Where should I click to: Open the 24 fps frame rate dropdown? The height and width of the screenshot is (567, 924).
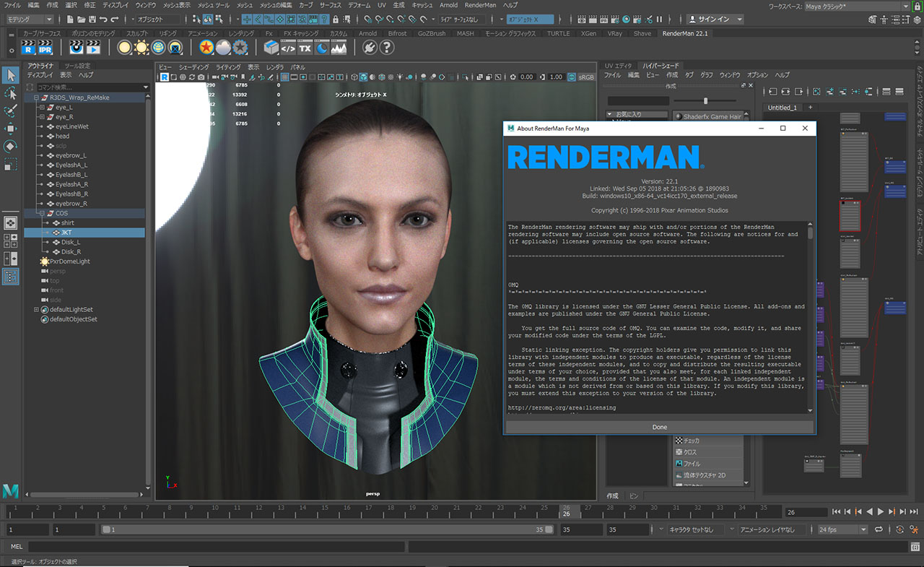tap(842, 530)
